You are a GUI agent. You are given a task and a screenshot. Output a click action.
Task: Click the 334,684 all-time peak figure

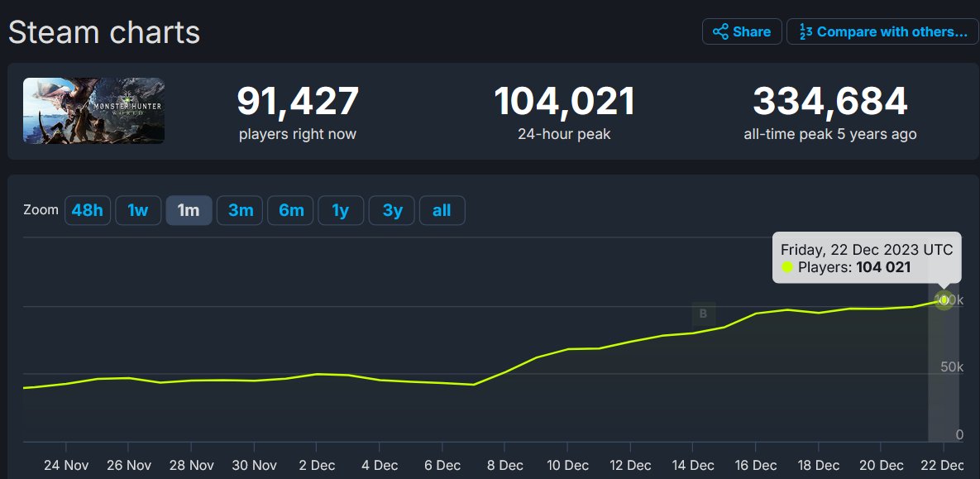click(830, 101)
